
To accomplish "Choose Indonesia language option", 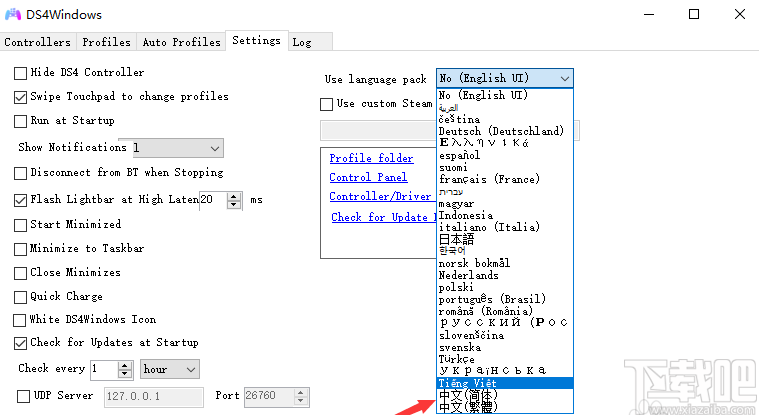I will (505, 215).
